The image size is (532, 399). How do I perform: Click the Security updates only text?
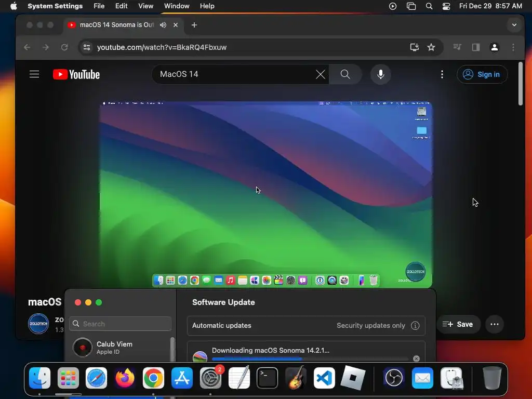(370, 325)
